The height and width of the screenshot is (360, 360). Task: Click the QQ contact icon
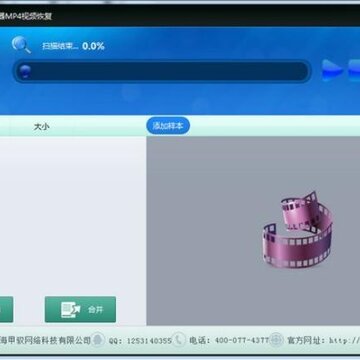(x=97, y=340)
